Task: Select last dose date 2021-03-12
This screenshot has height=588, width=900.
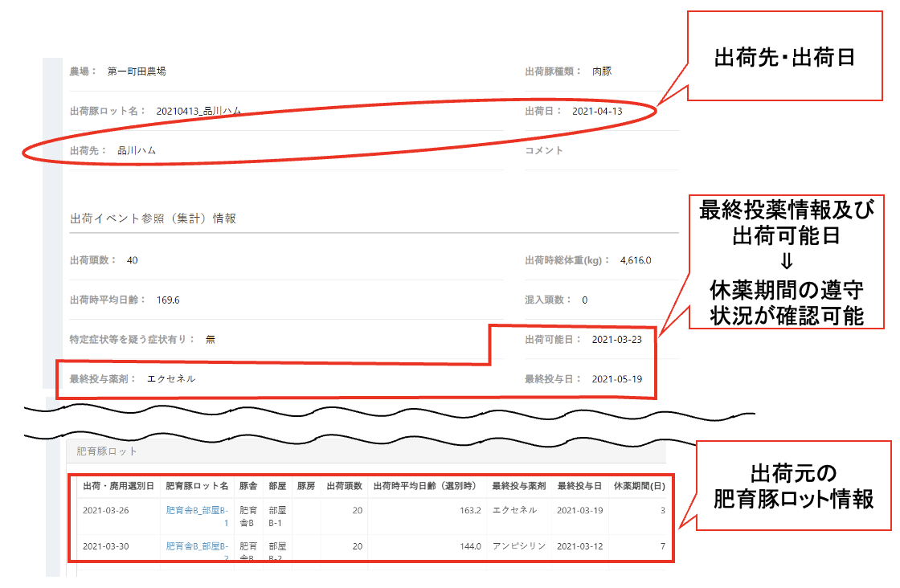Action: click(579, 546)
